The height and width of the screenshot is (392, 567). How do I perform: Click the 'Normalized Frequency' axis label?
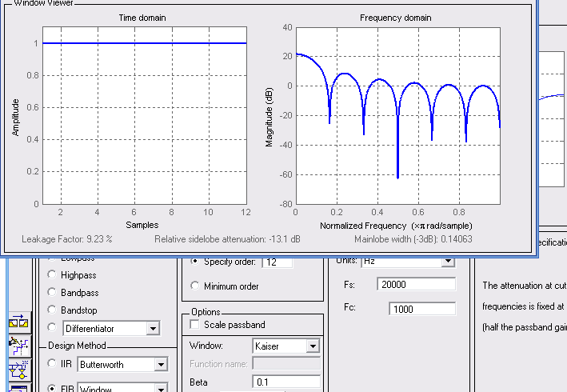pyautogui.click(x=396, y=226)
